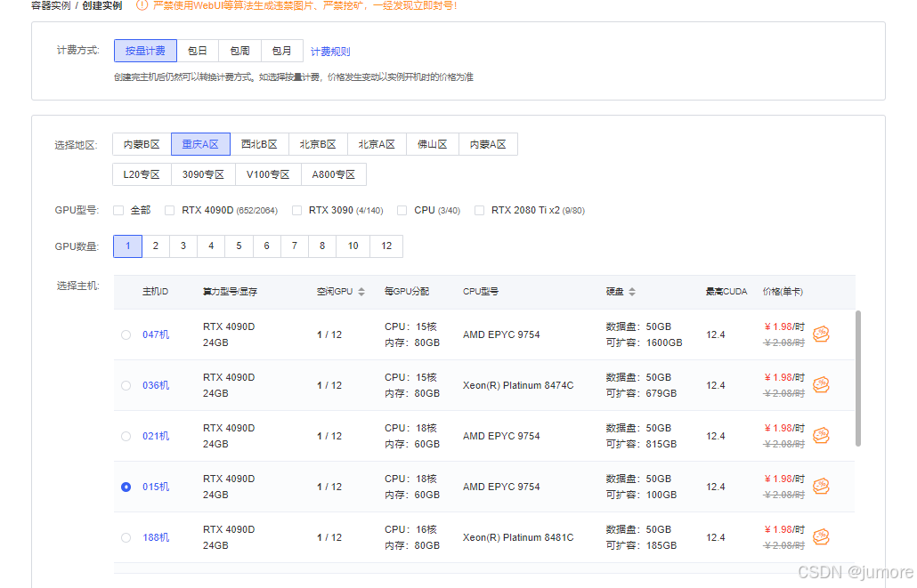Image resolution: width=917 pixels, height=588 pixels.
Task: Set GPU count to 5
Action: click(x=239, y=246)
